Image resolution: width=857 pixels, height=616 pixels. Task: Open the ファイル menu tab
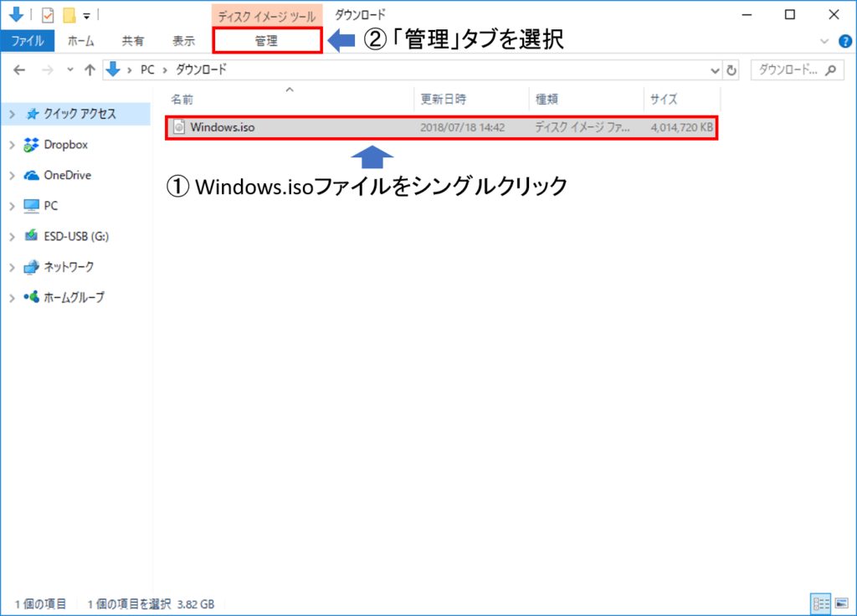(x=28, y=41)
